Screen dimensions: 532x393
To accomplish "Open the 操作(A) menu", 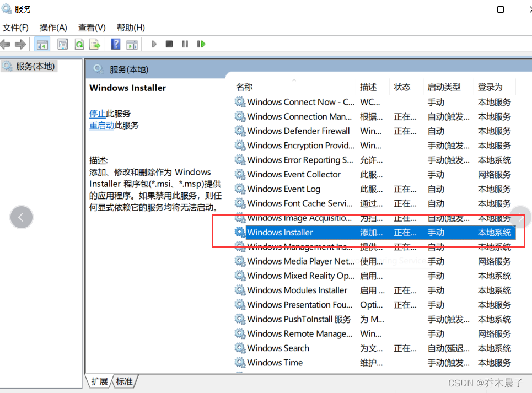I will [53, 28].
